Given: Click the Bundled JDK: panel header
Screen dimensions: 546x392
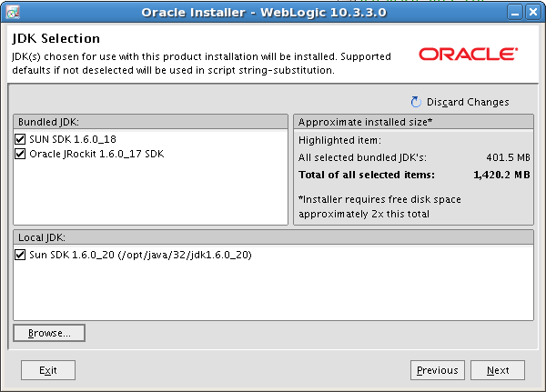Looking at the screenshot, I should point(151,122).
